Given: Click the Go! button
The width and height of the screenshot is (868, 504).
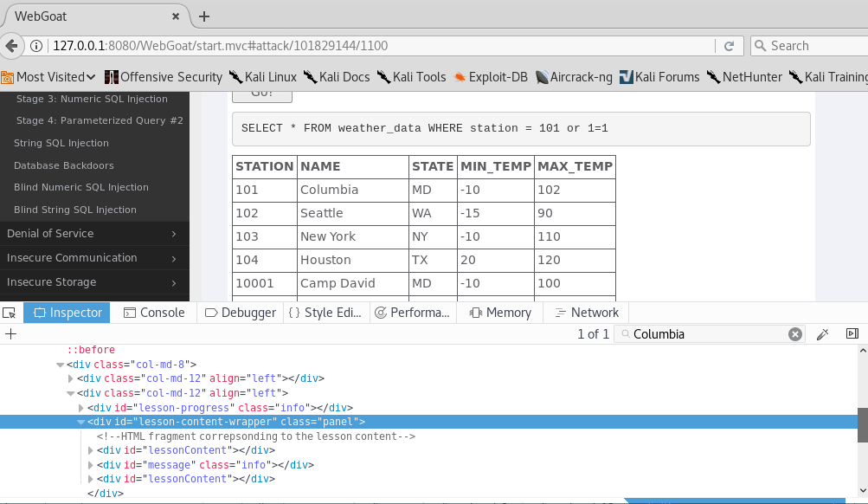Looking at the screenshot, I should click(262, 96).
